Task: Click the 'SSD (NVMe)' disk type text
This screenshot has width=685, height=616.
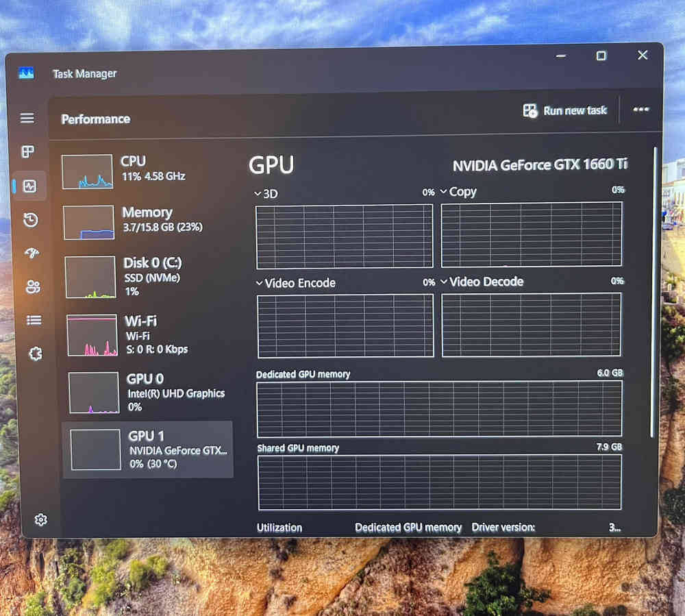Action: [x=152, y=278]
